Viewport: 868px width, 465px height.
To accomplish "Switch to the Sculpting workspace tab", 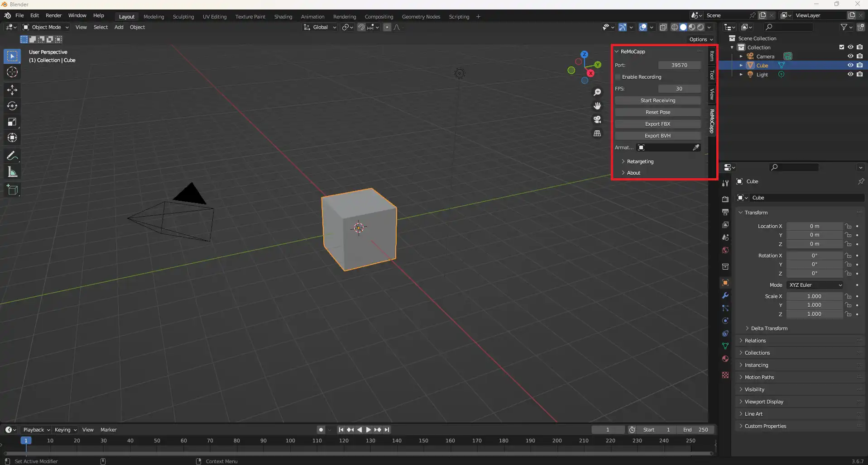I will click(183, 17).
